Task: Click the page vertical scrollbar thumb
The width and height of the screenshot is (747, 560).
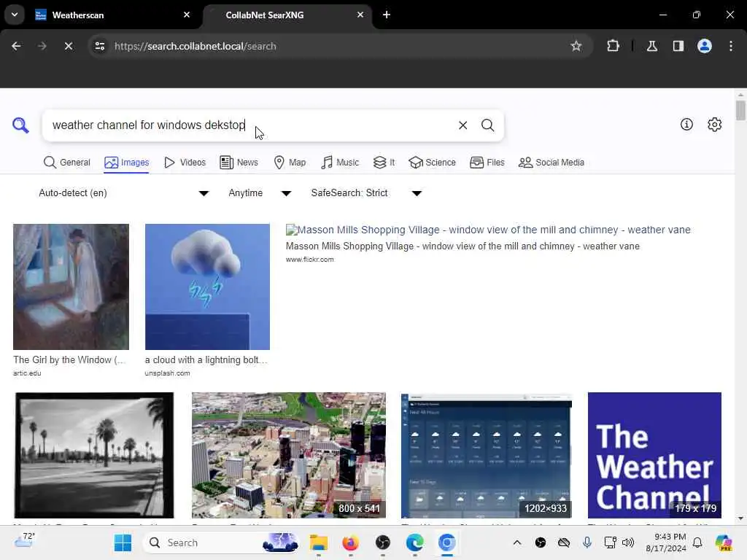Action: tap(740, 111)
